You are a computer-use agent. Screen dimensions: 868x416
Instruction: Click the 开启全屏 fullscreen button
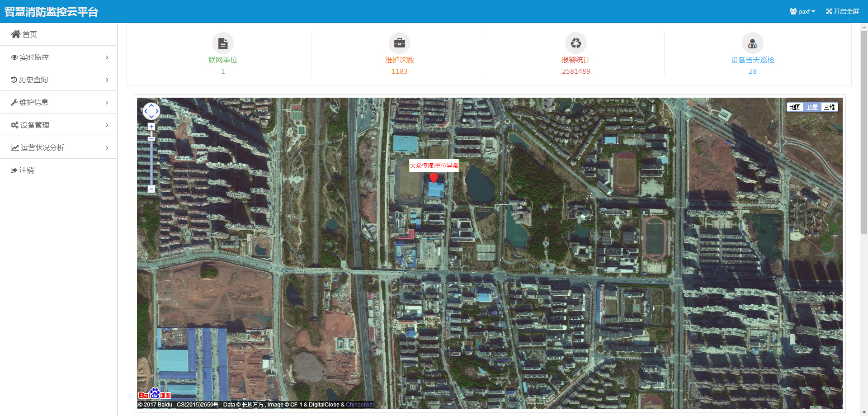842,11
